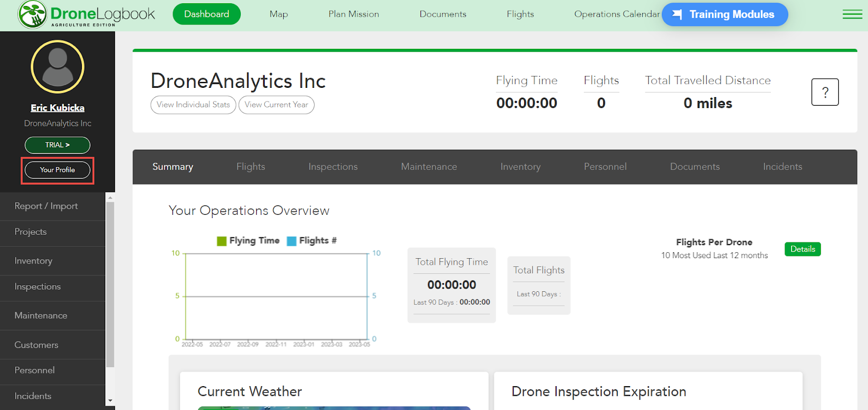The image size is (868, 410).
Task: Open Documents in the top navigation
Action: click(x=443, y=14)
